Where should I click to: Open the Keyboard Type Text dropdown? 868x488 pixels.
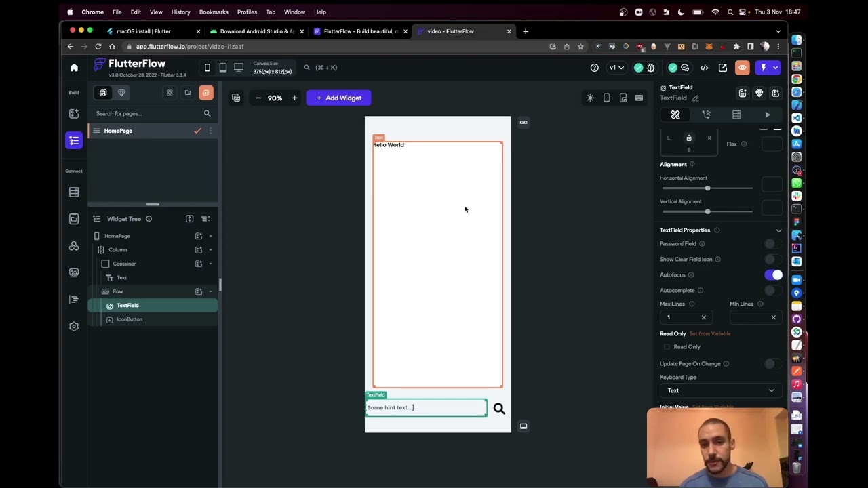721,390
